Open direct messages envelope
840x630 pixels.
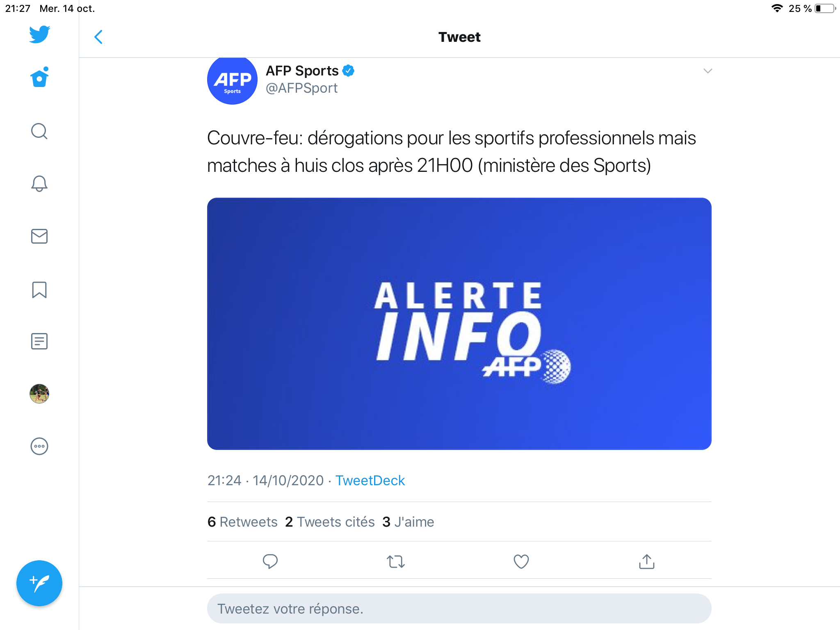pyautogui.click(x=39, y=236)
